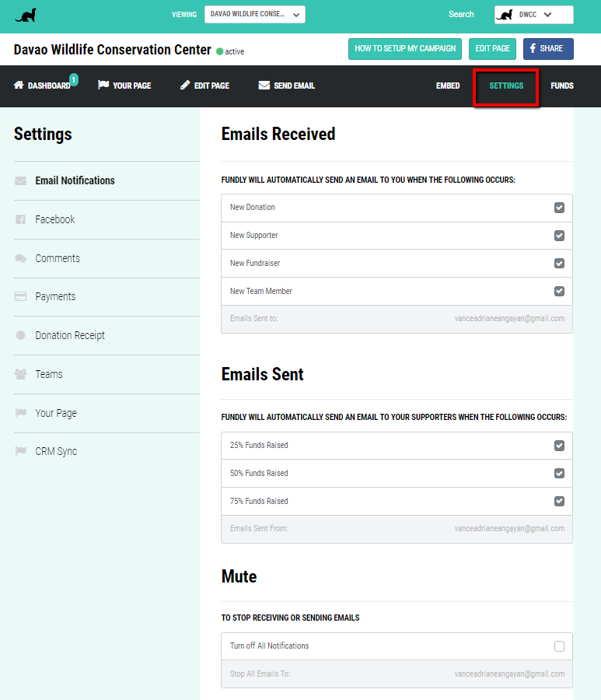This screenshot has height=700, width=601.
Task: Disable the 50% Funds Raised email
Action: (559, 473)
